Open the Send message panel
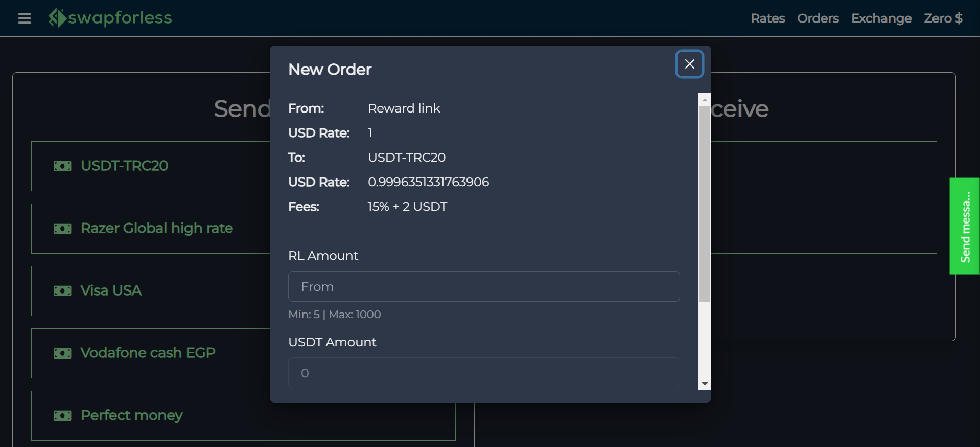Viewport: 980px width, 447px height. [965, 226]
